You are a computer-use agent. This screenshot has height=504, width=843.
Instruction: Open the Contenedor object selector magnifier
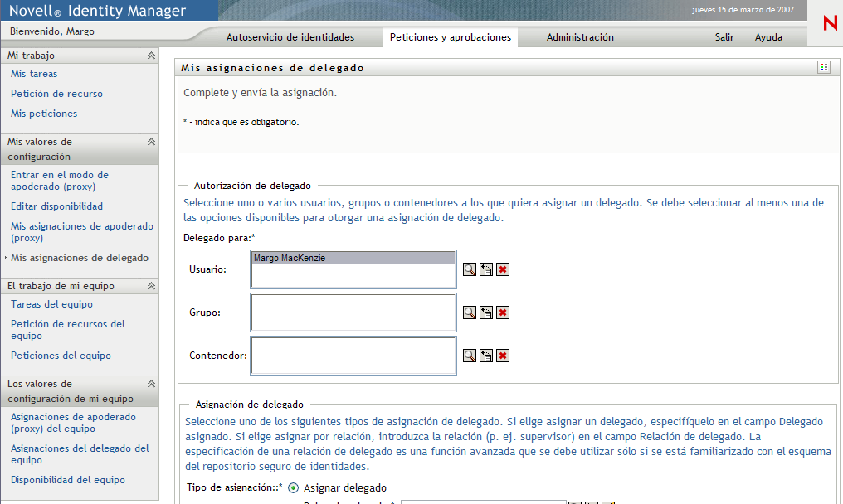470,355
